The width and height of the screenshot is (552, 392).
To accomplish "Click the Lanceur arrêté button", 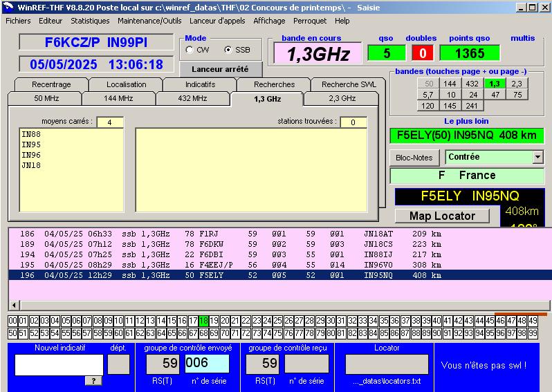I will [x=221, y=69].
